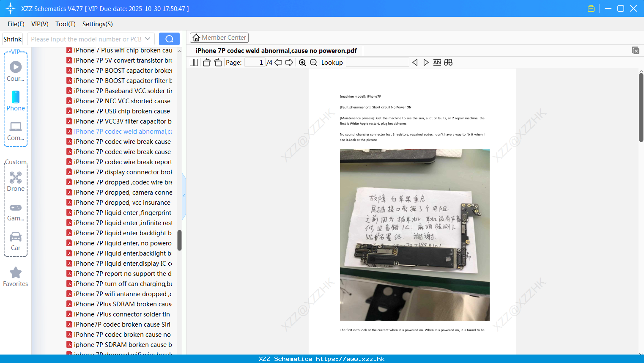Open the File menu
The image size is (644, 363).
[16, 24]
